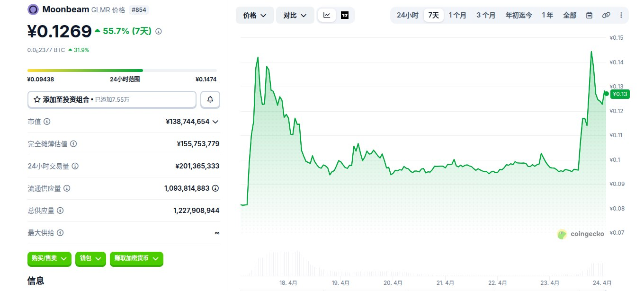Switch to line chart view icon
This screenshot has width=644, height=291.
[327, 15]
